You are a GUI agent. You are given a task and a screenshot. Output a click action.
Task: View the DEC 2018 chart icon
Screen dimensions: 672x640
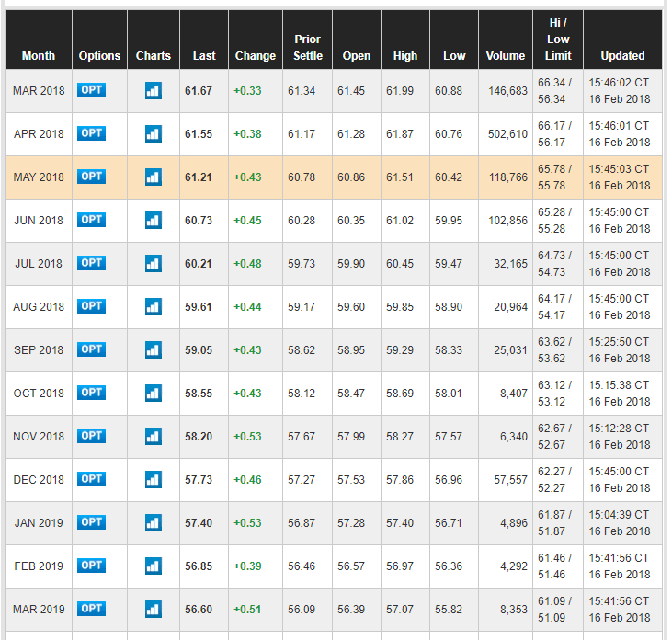153,479
